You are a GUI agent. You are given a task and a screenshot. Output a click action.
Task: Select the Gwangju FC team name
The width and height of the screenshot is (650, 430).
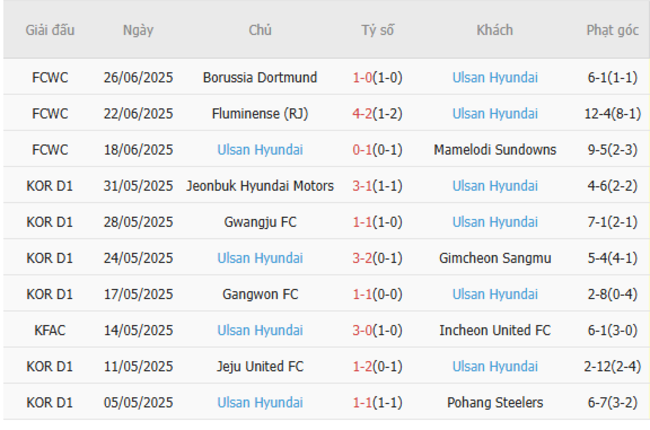[260, 222]
